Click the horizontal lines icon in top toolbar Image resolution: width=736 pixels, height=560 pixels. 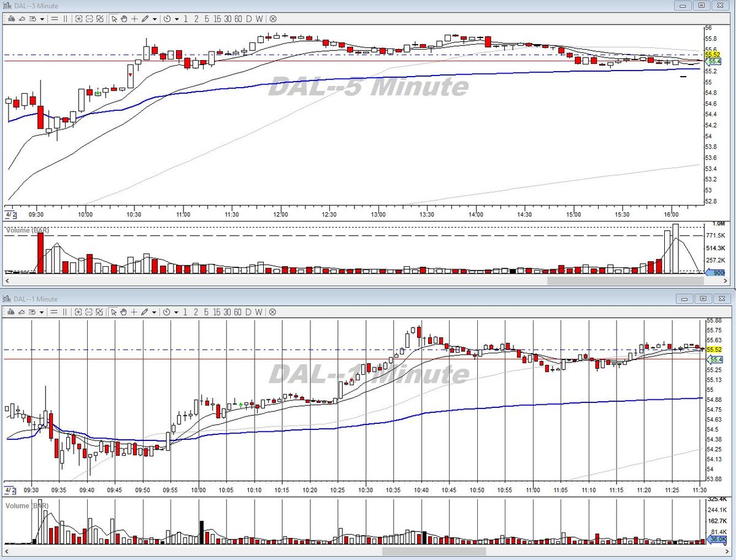click(x=55, y=18)
